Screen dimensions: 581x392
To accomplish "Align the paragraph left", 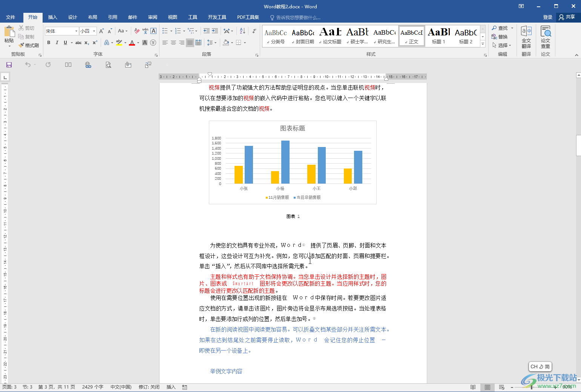I will coord(165,43).
